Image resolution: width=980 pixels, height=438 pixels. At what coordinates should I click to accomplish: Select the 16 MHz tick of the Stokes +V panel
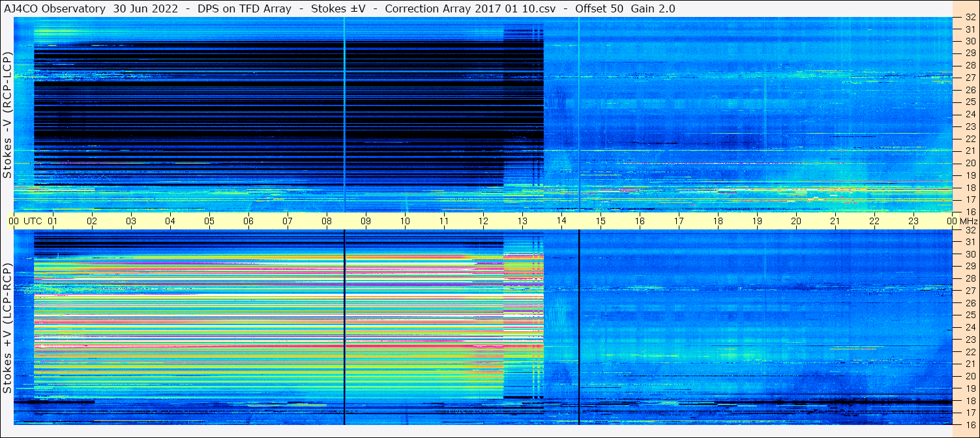[x=970, y=424]
